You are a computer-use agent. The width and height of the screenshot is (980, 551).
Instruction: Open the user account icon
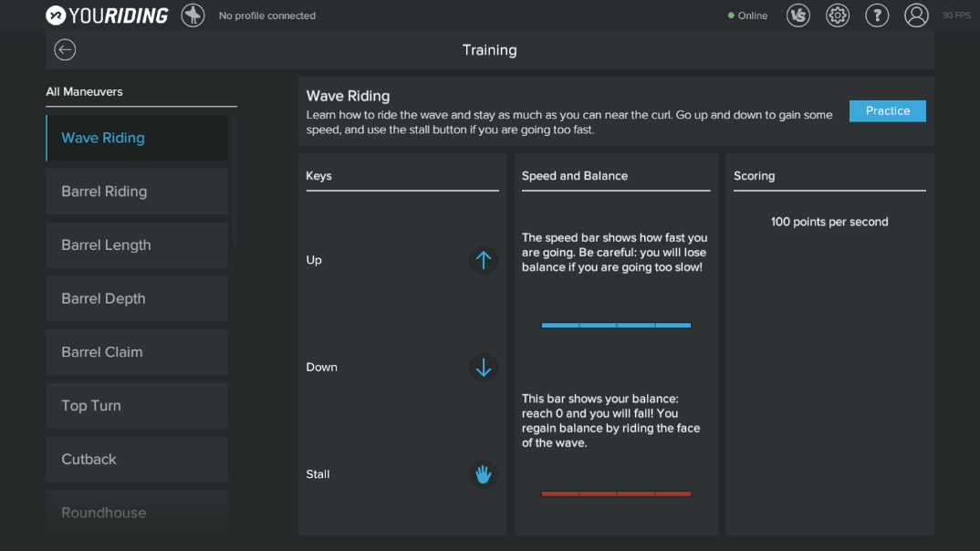pyautogui.click(x=916, y=16)
